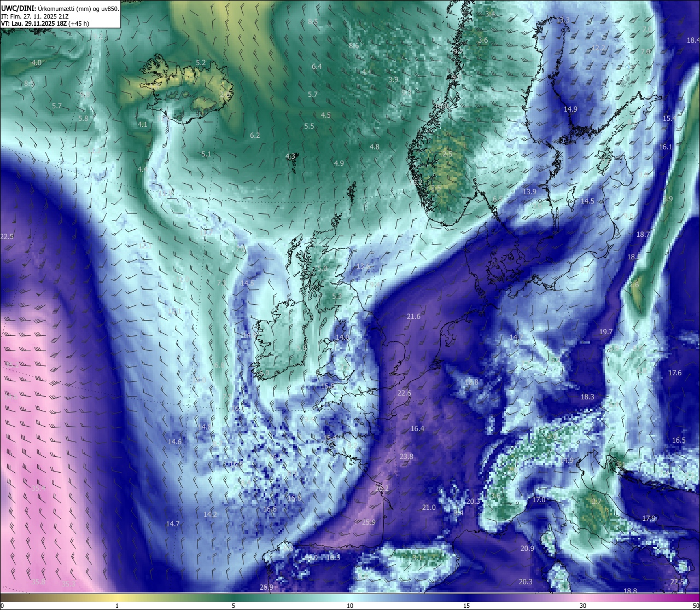Screen dimensions: 700x610
Task: Click the map value "22.6"
Action: pyautogui.click(x=404, y=393)
